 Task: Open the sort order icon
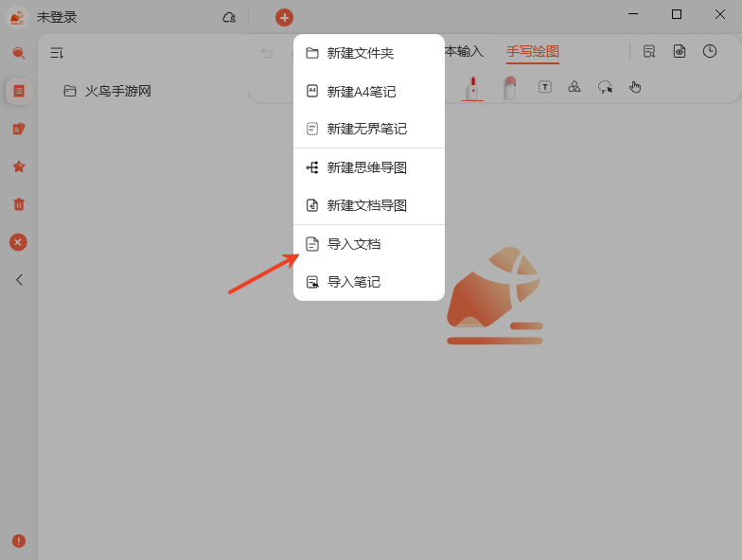[57, 53]
